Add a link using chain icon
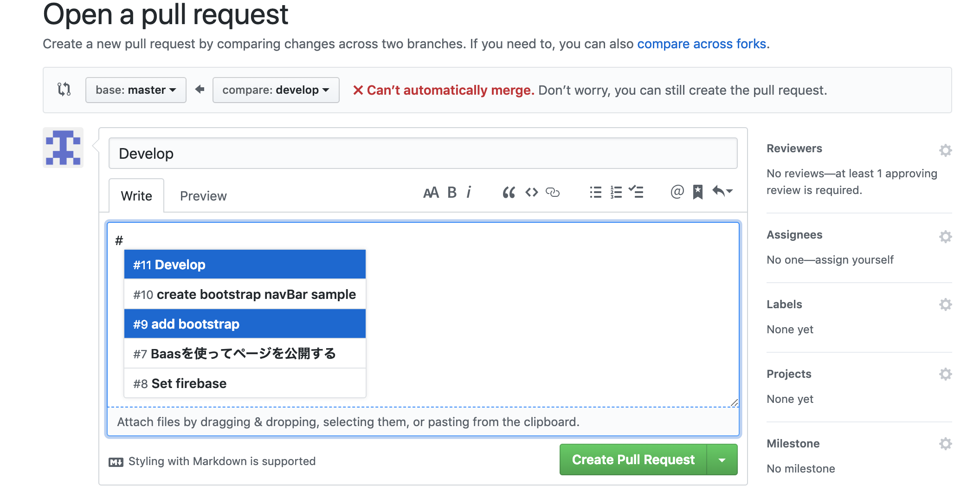The height and width of the screenshot is (492, 980). (x=553, y=192)
